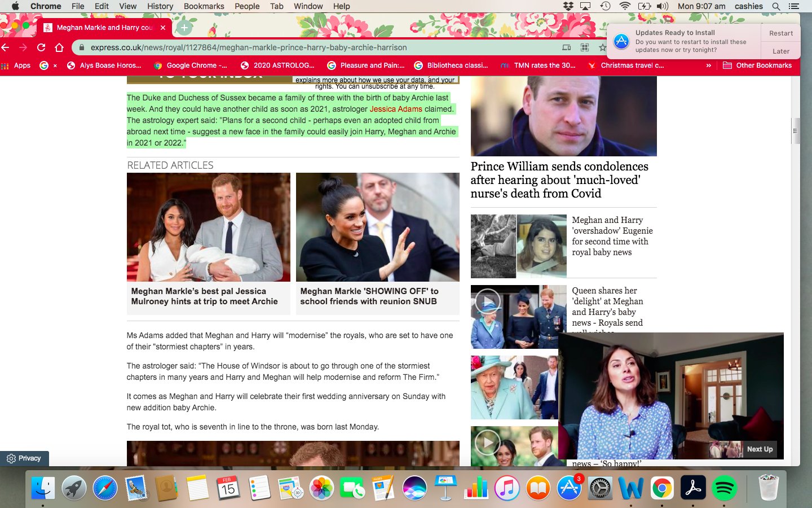The image size is (812, 508).
Task: Open the Apple menu
Action: (15, 6)
